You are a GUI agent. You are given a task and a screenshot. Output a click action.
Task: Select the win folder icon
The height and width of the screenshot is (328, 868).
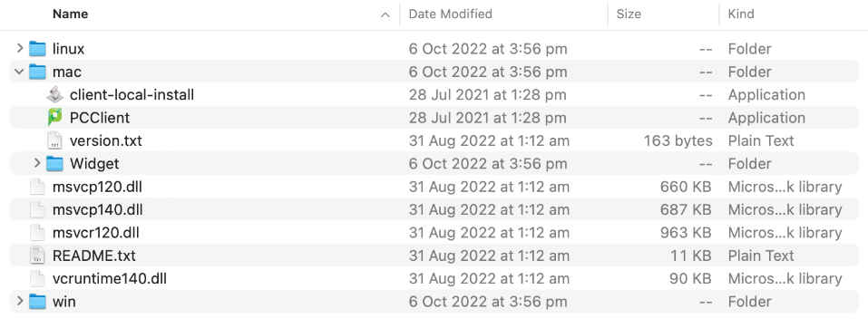[37, 302]
